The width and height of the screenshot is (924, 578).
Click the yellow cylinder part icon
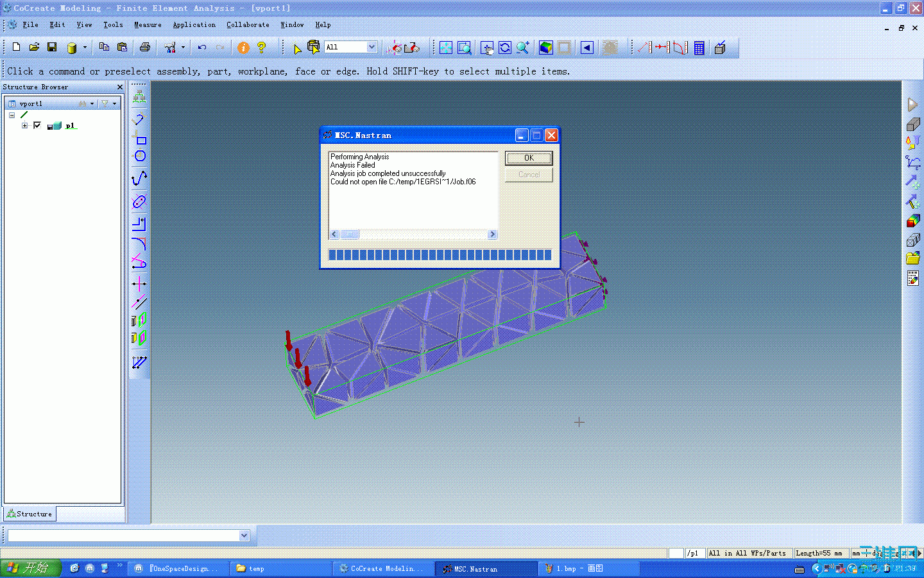(x=72, y=48)
